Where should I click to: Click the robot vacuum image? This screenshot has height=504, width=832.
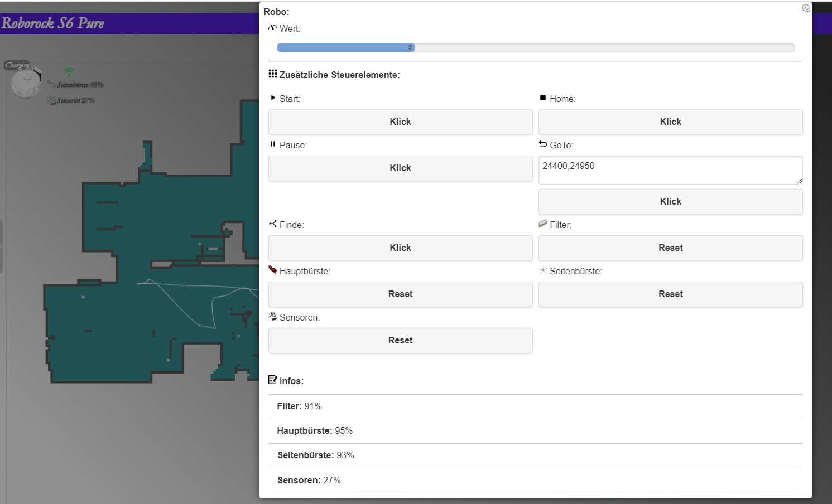click(x=26, y=83)
